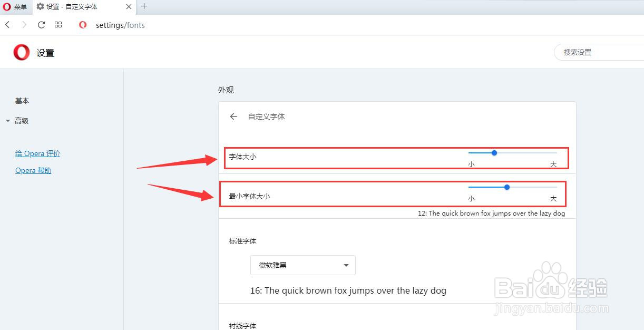
Task: Open the Opera 帮助 link
Action: (x=33, y=170)
